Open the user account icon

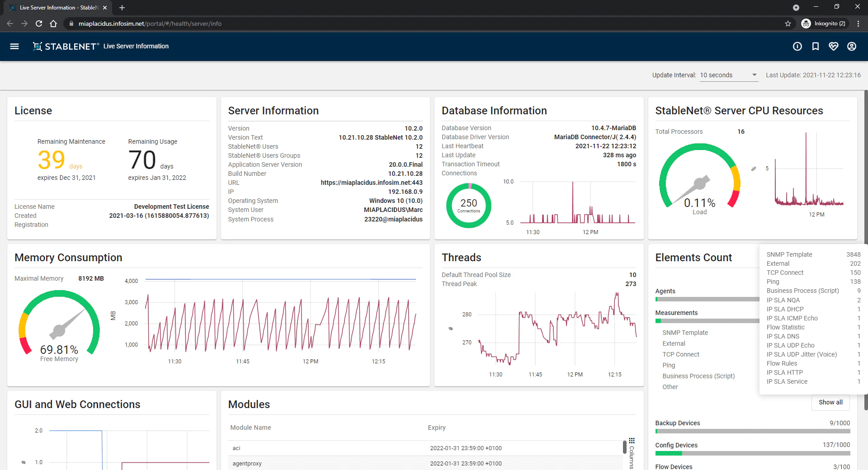[852, 46]
